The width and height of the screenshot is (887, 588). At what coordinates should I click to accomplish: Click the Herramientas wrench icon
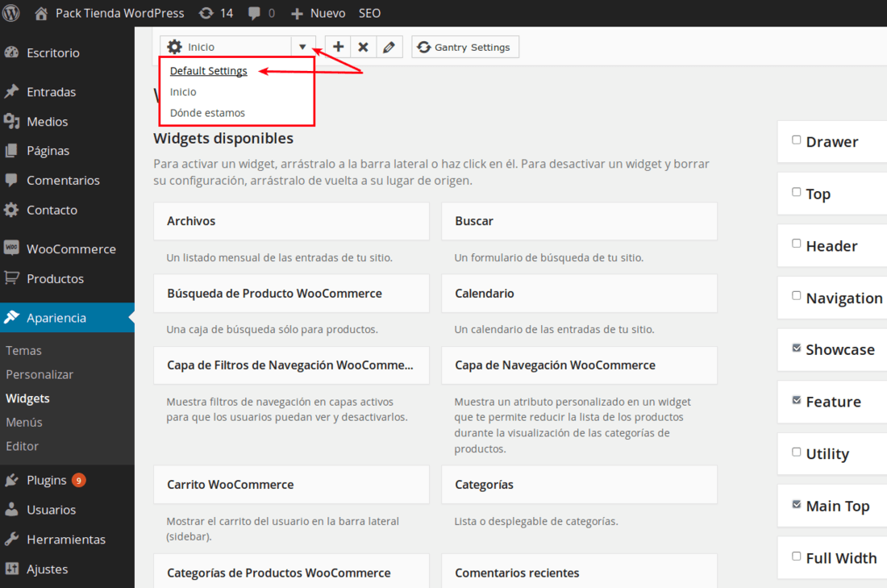[11, 540]
